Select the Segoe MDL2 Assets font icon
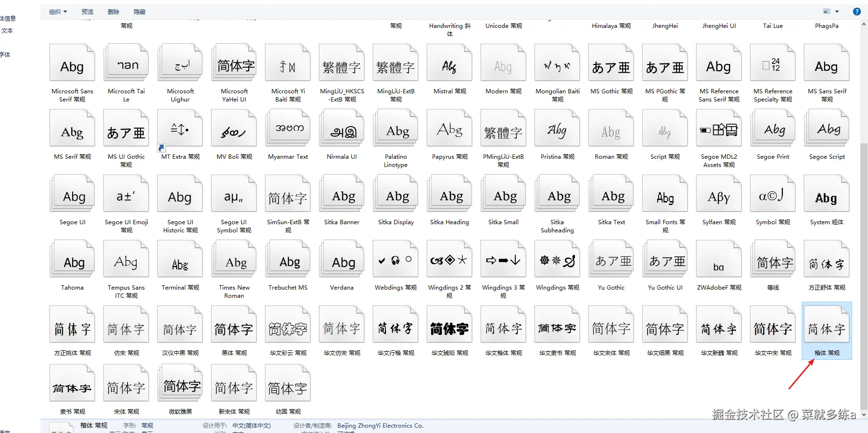 pos(719,128)
